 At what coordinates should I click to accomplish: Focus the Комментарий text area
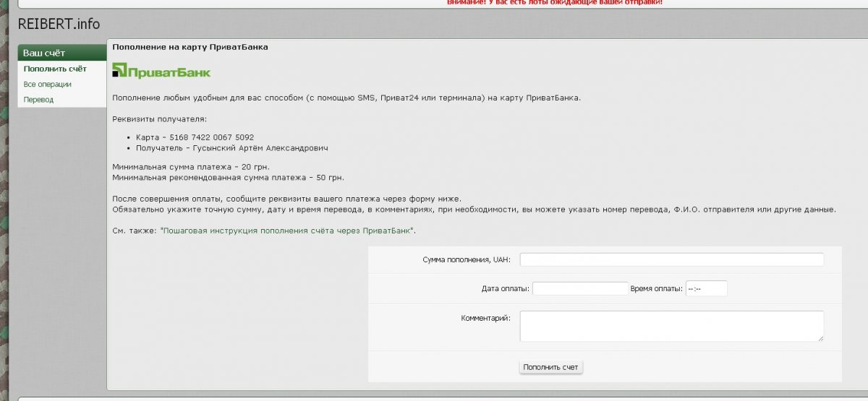[672, 326]
